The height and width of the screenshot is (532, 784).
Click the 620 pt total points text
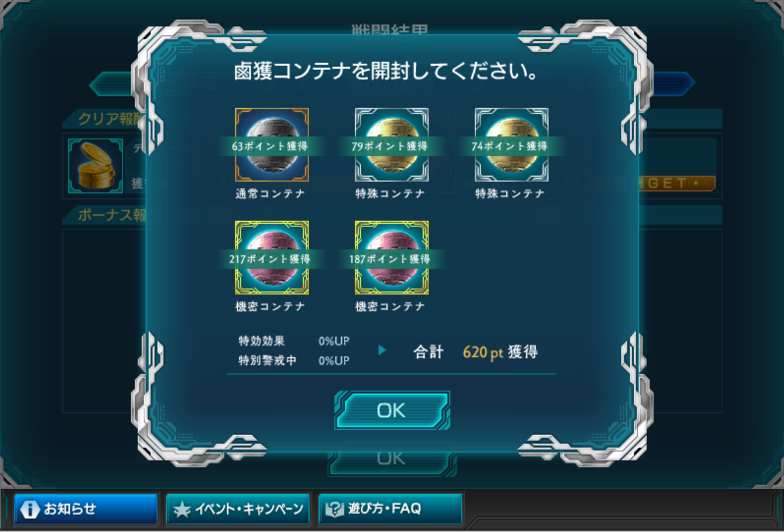pyautogui.click(x=483, y=352)
